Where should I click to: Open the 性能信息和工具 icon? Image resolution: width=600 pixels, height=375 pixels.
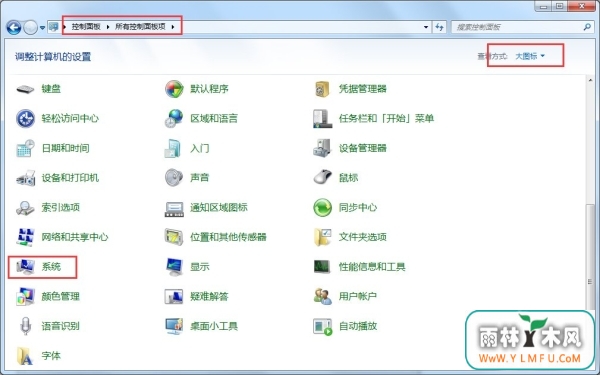click(322, 267)
